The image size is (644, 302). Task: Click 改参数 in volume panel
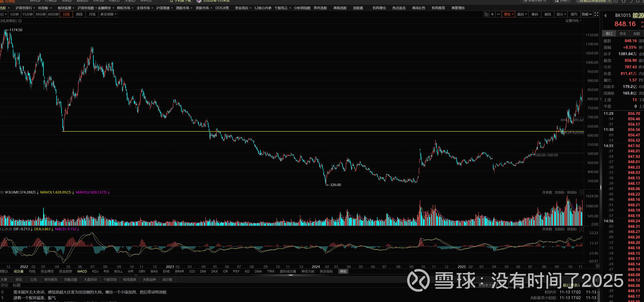coord(547,192)
